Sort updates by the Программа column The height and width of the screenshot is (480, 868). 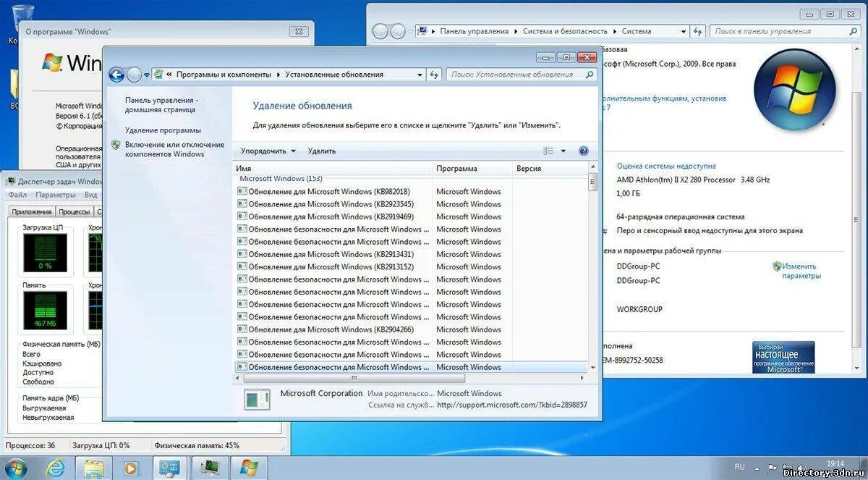point(472,169)
